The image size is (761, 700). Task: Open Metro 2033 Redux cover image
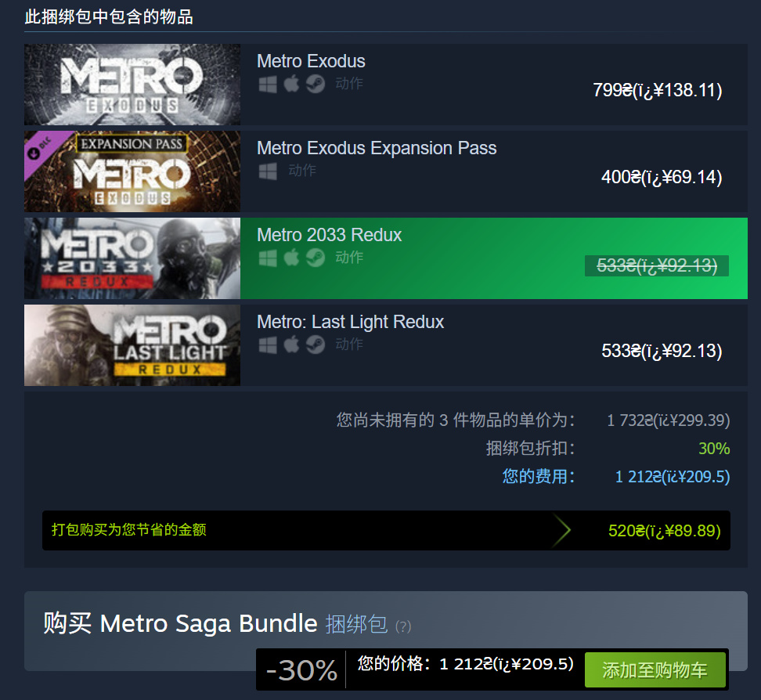pyautogui.click(x=132, y=258)
